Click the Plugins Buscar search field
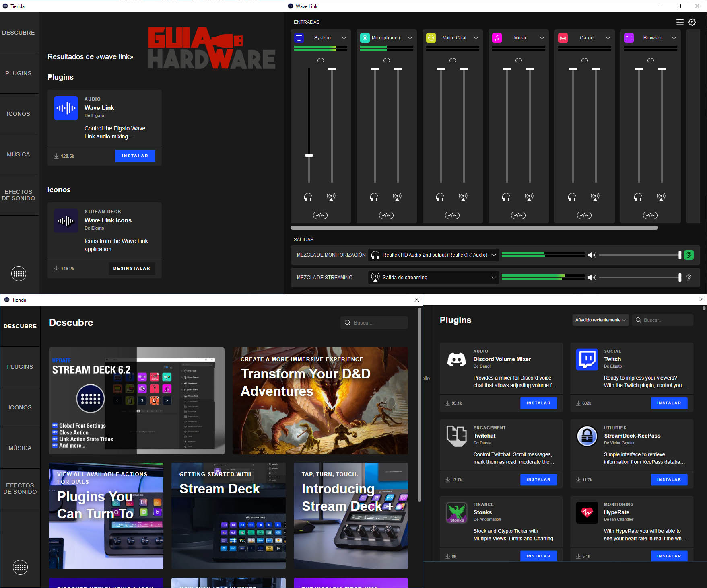 coord(663,320)
